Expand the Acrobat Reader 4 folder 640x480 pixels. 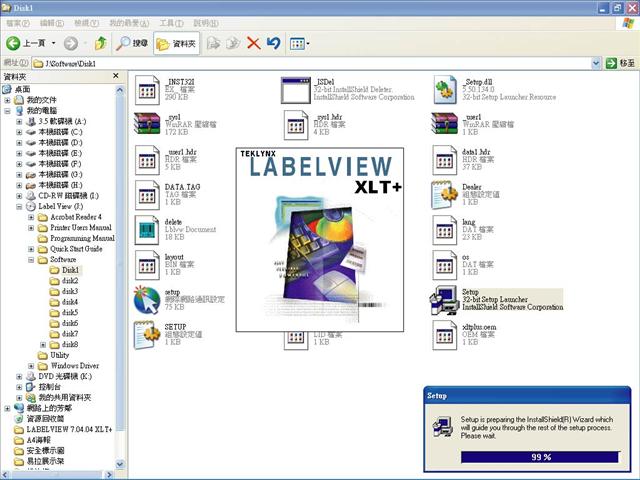point(31,217)
